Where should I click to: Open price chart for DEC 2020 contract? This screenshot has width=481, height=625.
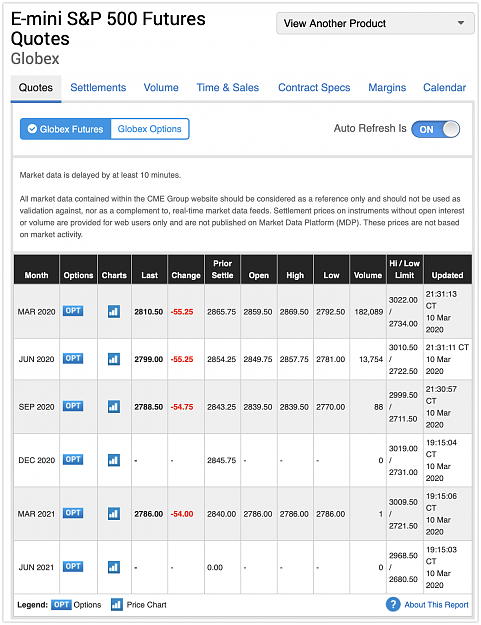click(x=114, y=460)
